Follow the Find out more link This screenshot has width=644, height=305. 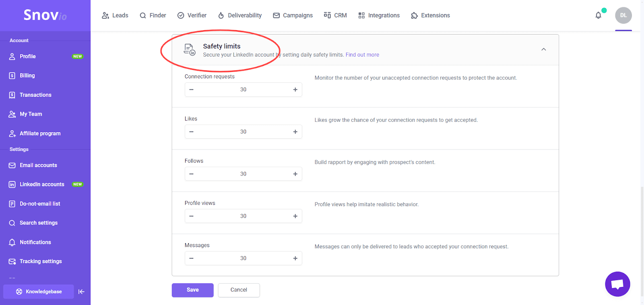pos(362,55)
